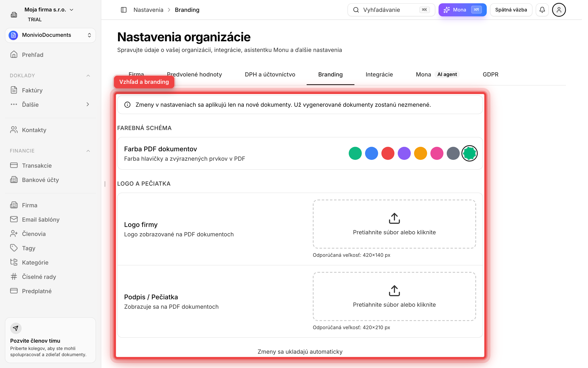Open the Pozvite členov tímu card
Image resolution: width=588 pixels, height=368 pixels.
[x=50, y=340]
